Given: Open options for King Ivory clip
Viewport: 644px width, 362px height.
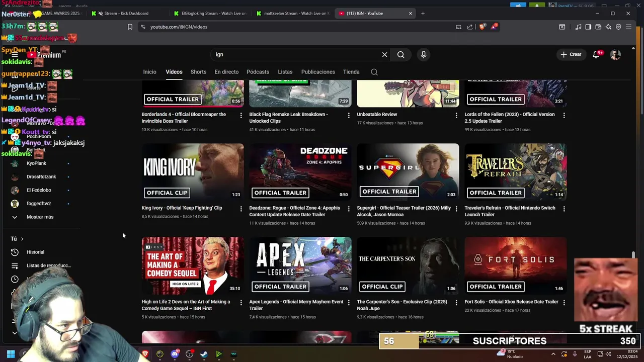Looking at the screenshot, I should (240, 209).
